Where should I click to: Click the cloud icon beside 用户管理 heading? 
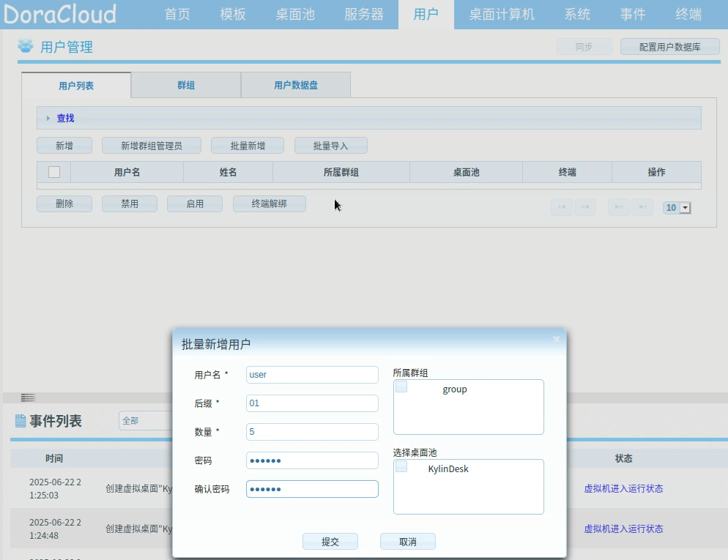[25, 46]
